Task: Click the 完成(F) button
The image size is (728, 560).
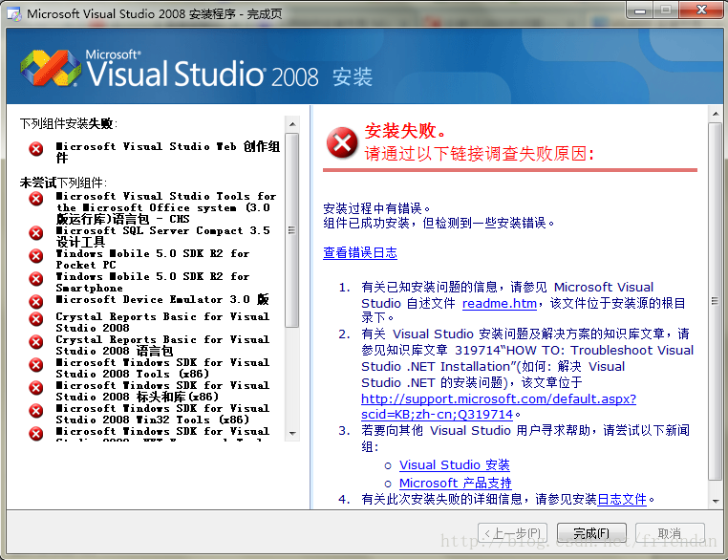Action: click(591, 533)
